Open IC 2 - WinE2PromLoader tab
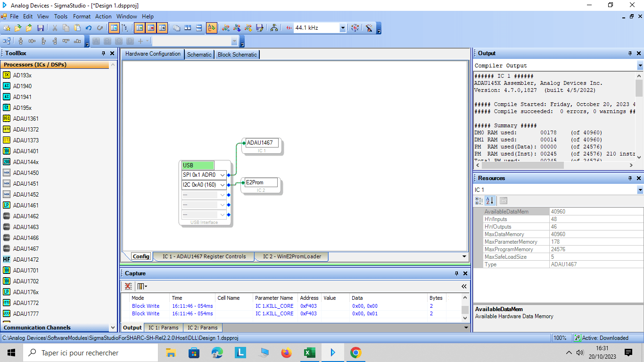Screen dimensions: 644x362 [292, 256]
